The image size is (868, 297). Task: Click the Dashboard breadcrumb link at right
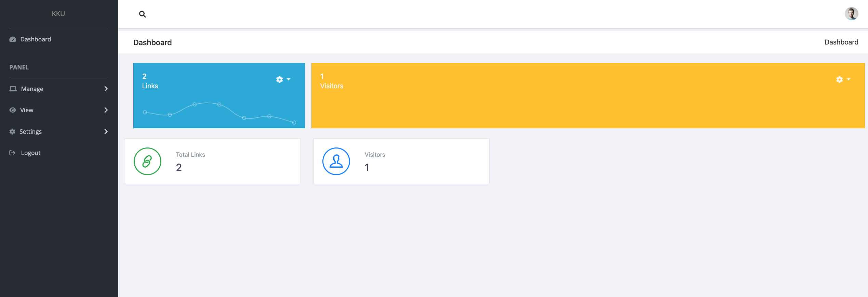click(841, 42)
